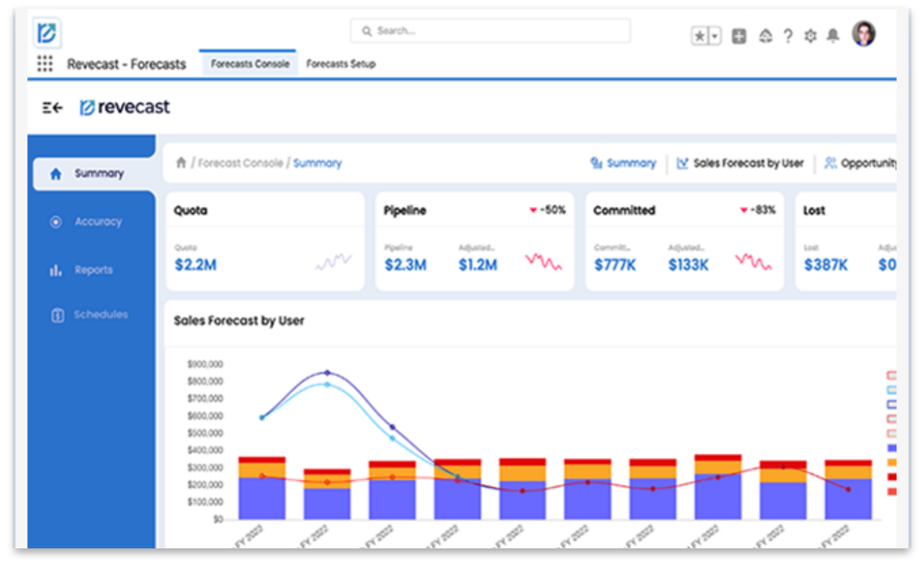This screenshot has height=565, width=924.
Task: Click the breadcrumb home icon
Action: [x=181, y=163]
